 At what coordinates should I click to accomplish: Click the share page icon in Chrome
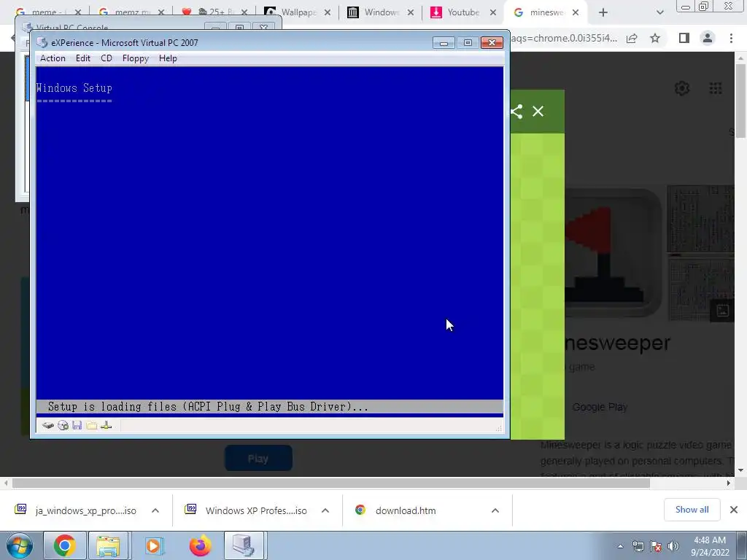[x=632, y=38]
